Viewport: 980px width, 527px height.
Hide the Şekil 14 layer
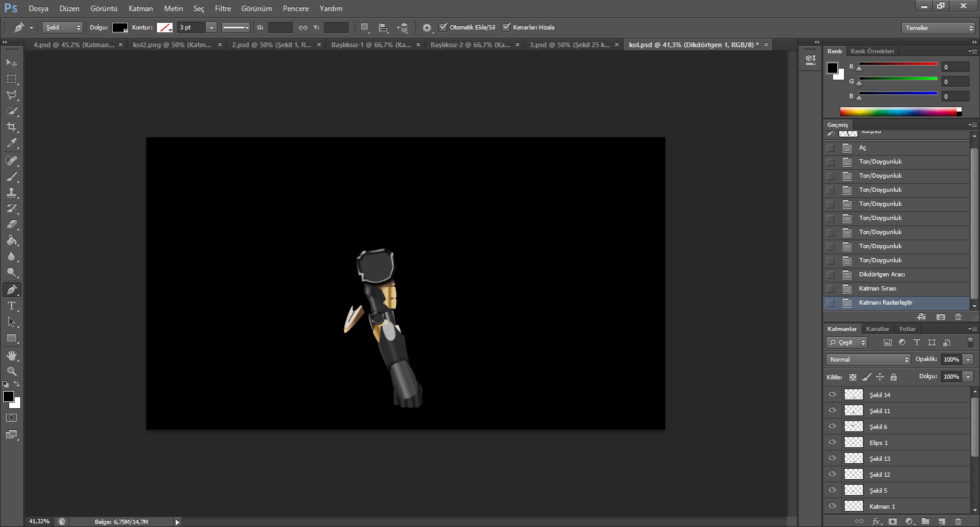(x=832, y=395)
